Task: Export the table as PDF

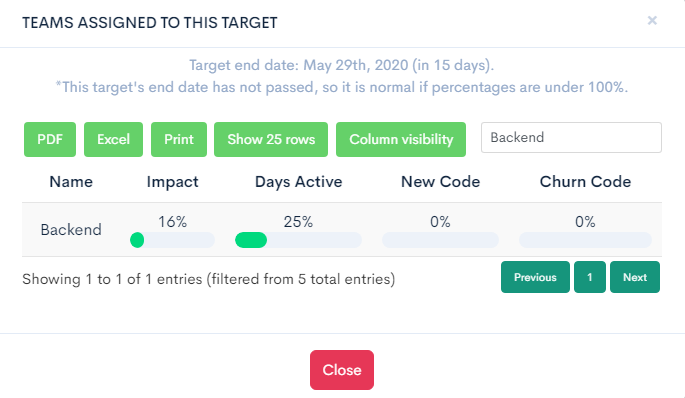Action: [50, 139]
